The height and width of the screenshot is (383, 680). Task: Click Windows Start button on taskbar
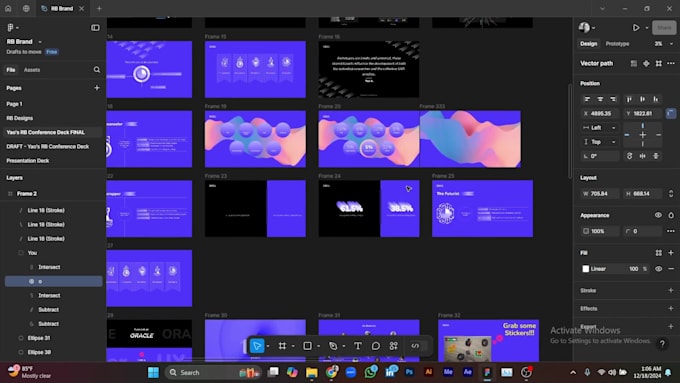(154, 372)
